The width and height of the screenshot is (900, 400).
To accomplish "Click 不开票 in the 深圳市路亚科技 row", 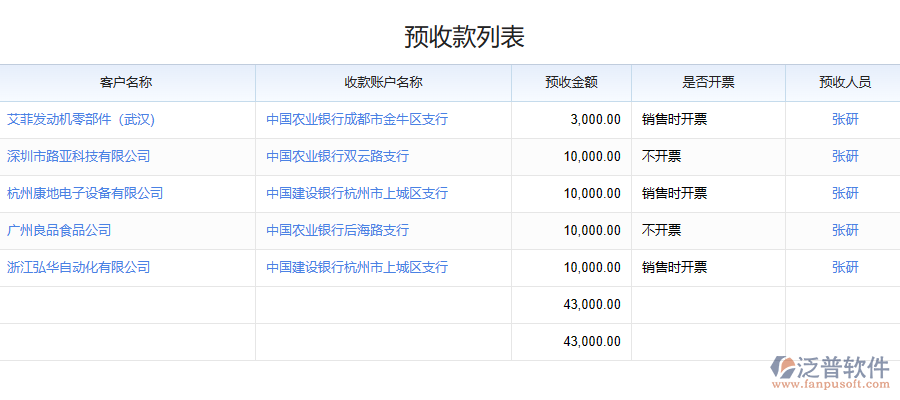I will click(x=661, y=157).
